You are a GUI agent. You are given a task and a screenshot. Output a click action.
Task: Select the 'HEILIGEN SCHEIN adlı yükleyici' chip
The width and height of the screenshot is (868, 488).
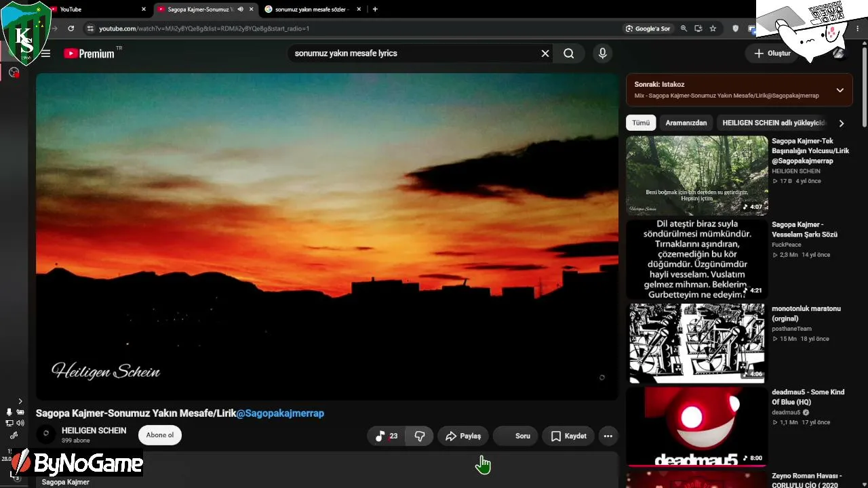(774, 123)
